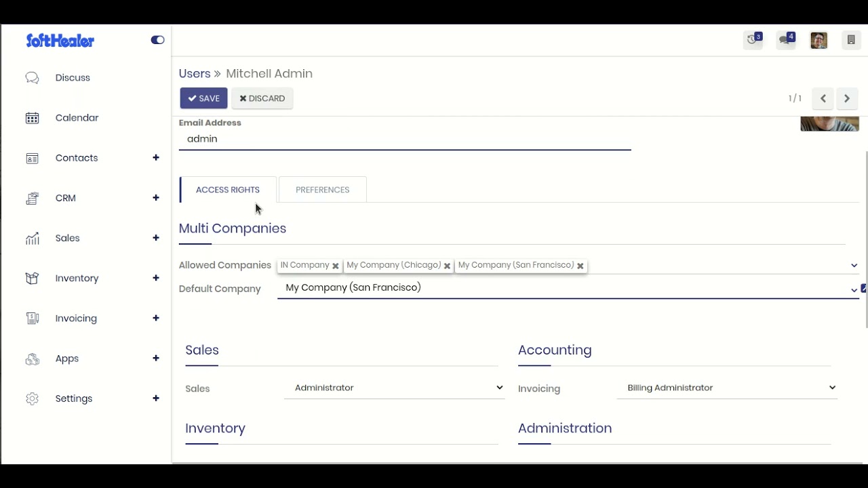Switch to the Access Rights tab

tap(228, 190)
